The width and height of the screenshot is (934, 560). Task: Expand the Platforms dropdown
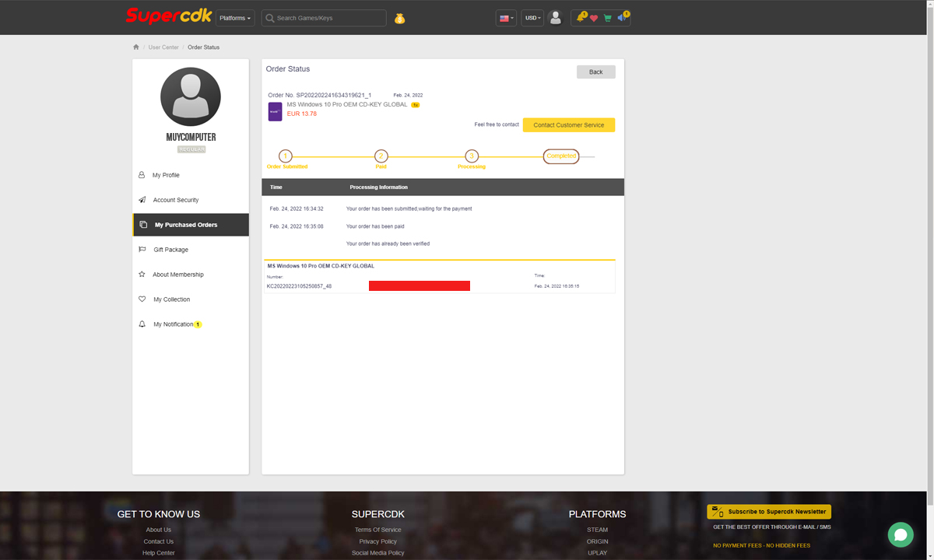[x=235, y=18]
